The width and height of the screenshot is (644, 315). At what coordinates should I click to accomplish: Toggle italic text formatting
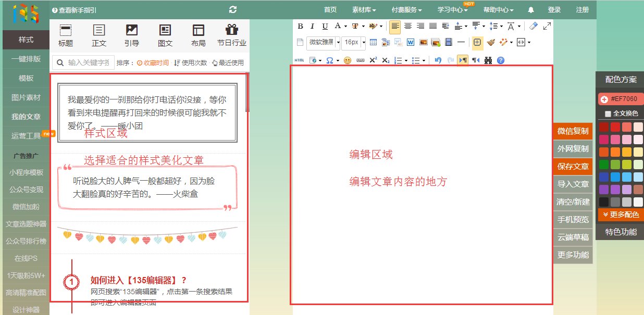[x=312, y=26]
